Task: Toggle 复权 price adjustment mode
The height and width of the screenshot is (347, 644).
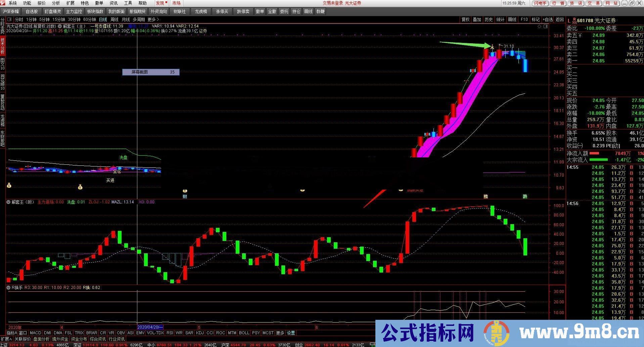Action: coord(465,19)
